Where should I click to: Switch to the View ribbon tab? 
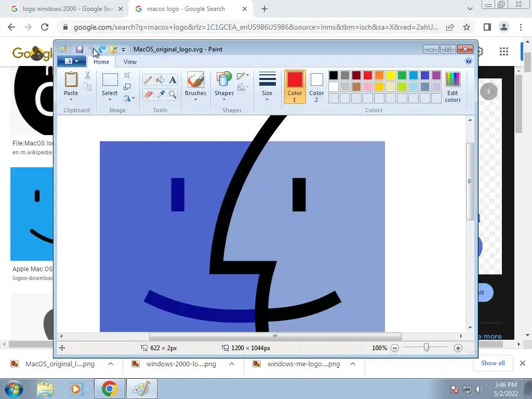coord(130,62)
